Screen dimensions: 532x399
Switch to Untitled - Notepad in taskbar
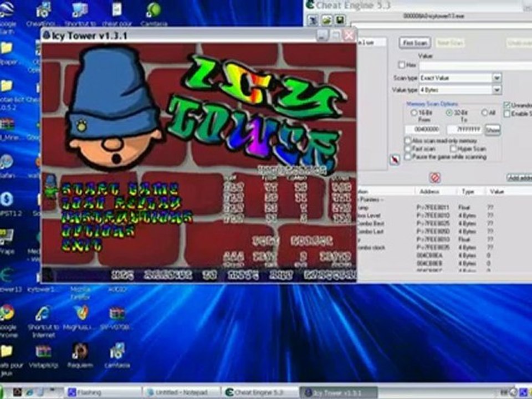tap(181, 392)
